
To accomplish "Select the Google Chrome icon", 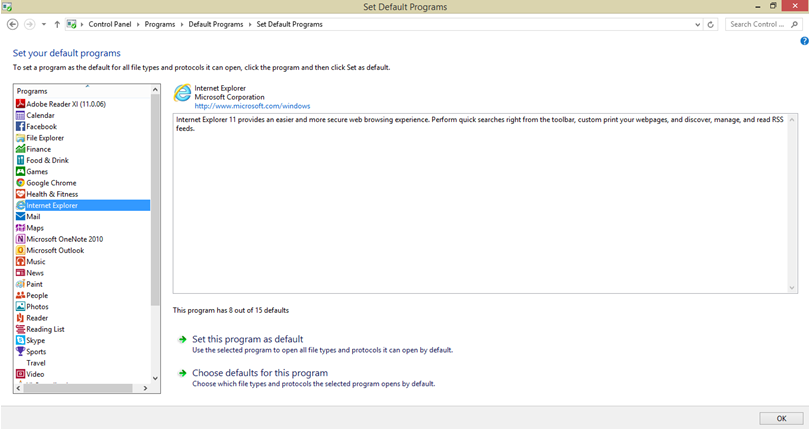I will (21, 183).
